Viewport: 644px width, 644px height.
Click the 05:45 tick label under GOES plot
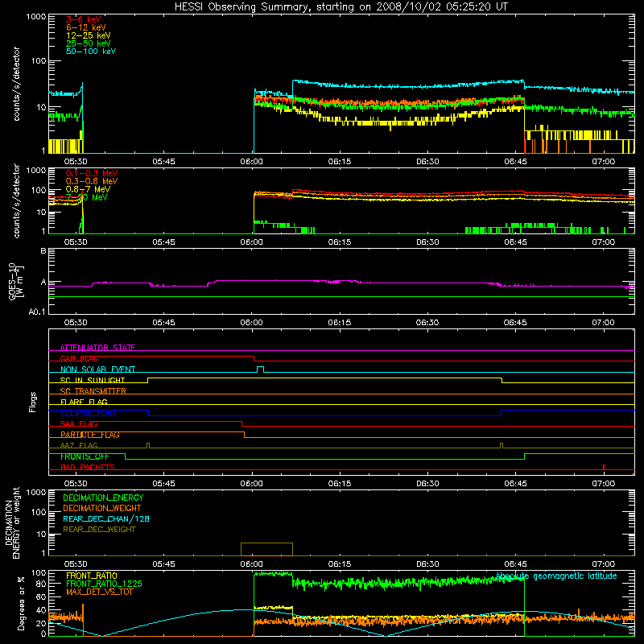[x=163, y=323]
